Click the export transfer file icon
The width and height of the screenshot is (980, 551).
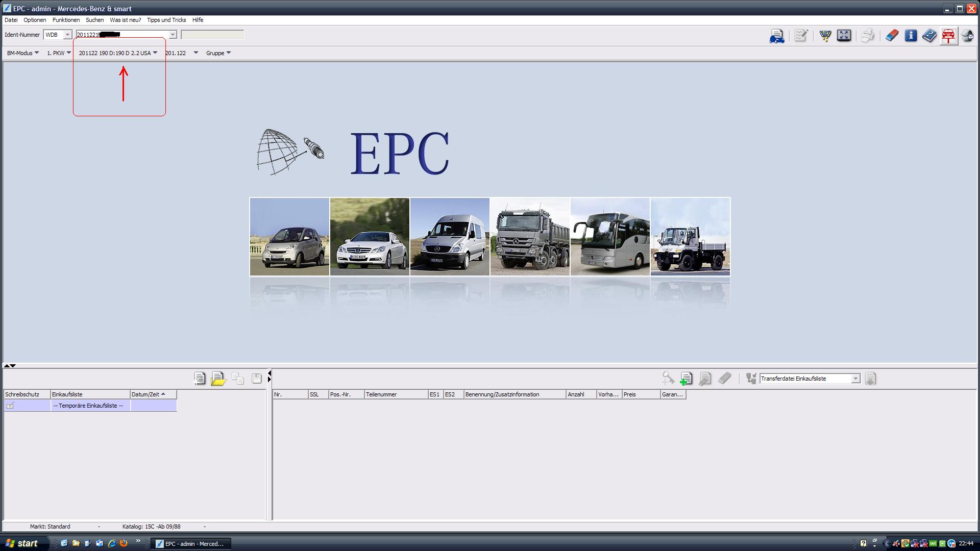[x=871, y=379]
